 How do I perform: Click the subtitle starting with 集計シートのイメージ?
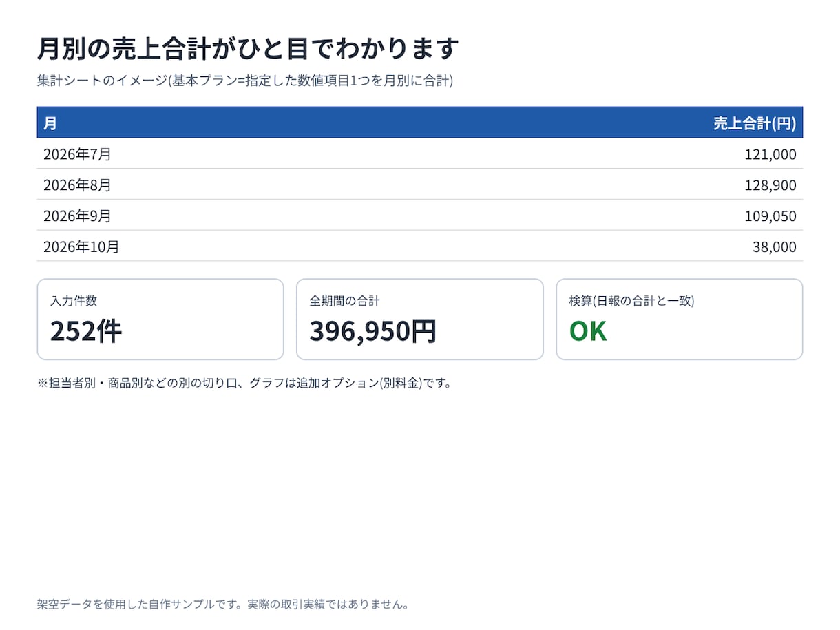click(245, 81)
